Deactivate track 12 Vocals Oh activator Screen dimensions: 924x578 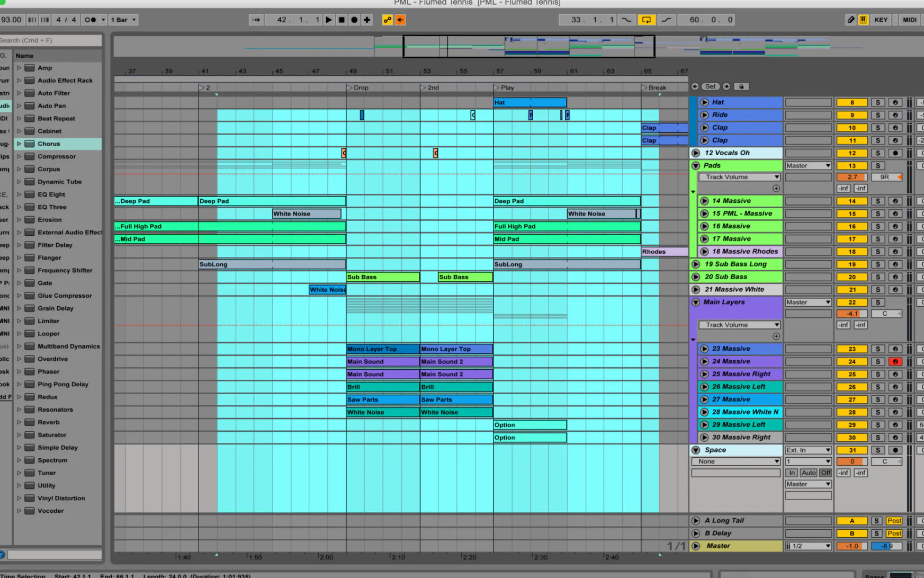pyautogui.click(x=851, y=153)
